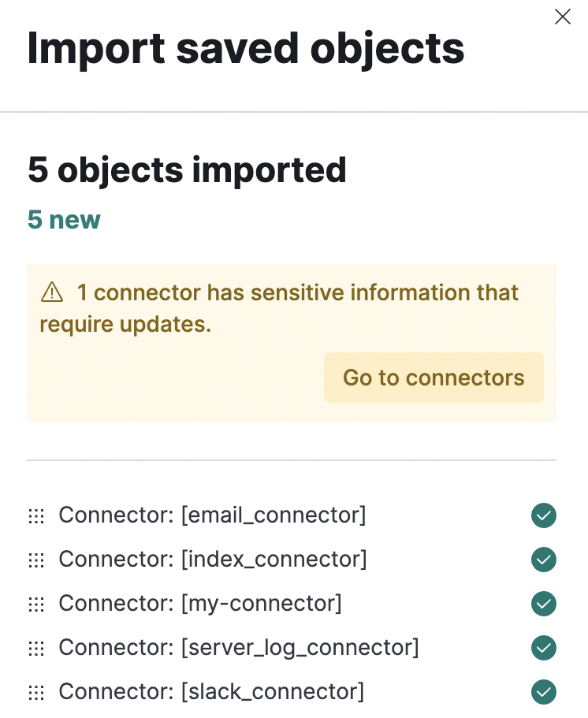This screenshot has width=588, height=718.
Task: Select the Connector: [my-connector] entry
Action: 200,604
